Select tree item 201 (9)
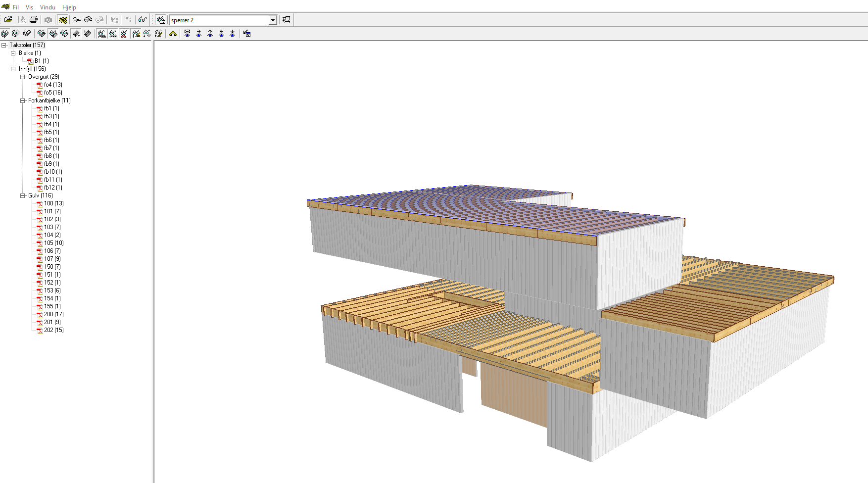Viewport: 868px width, 483px height. (x=52, y=322)
